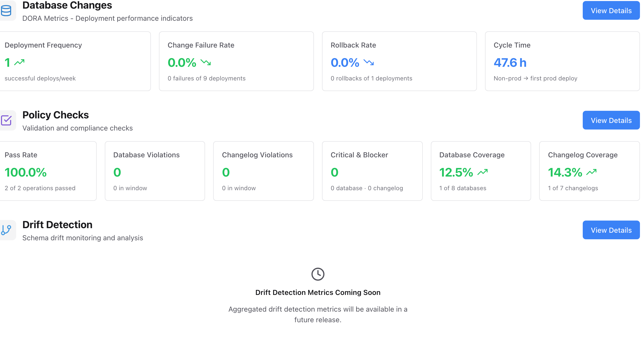Image resolution: width=644 pixels, height=345 pixels.
Task: Click the 12.5% Database Coverage value
Action: pyautogui.click(x=456, y=172)
